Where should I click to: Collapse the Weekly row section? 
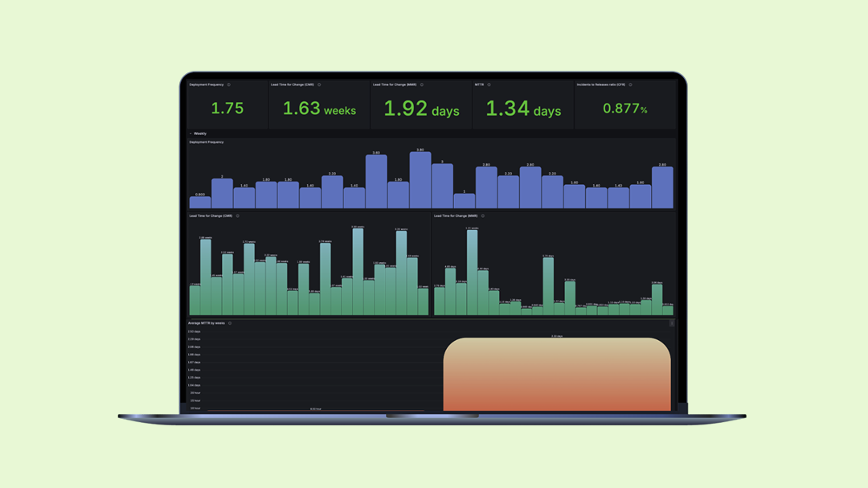(x=191, y=133)
